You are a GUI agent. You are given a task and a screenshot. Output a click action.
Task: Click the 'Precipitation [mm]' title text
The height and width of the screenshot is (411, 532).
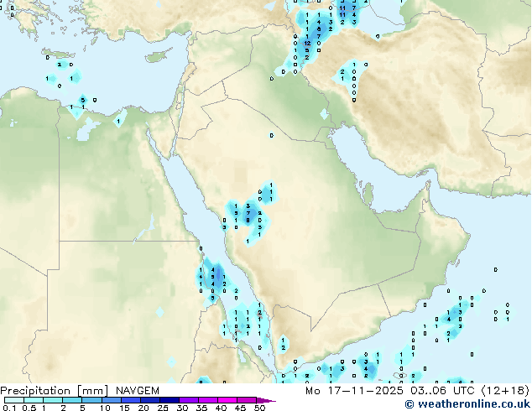55,391
